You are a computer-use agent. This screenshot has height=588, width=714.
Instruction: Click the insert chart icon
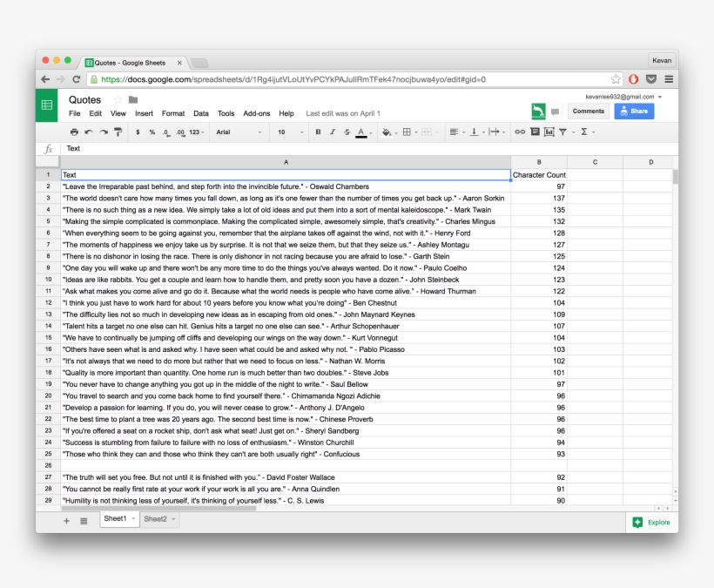coord(549,132)
